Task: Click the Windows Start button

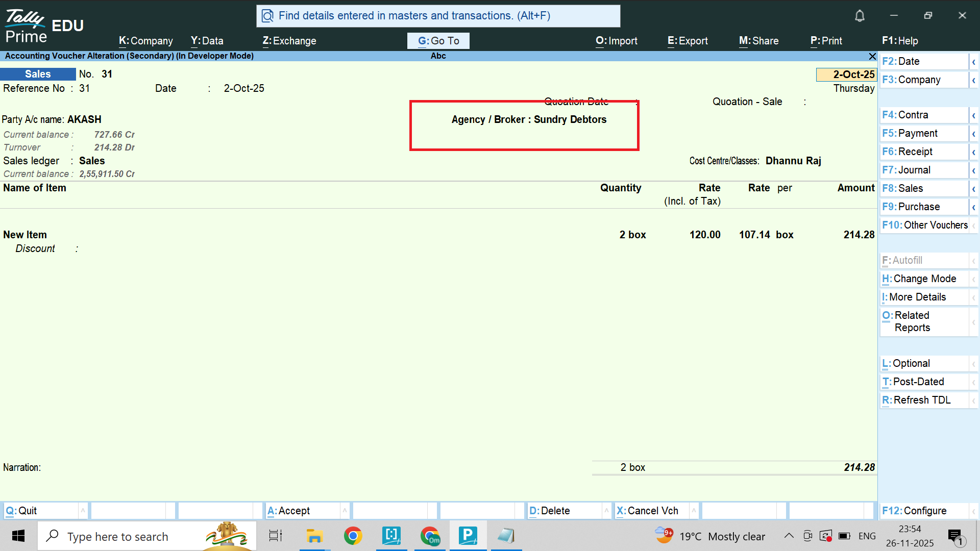Action: coord(18,536)
